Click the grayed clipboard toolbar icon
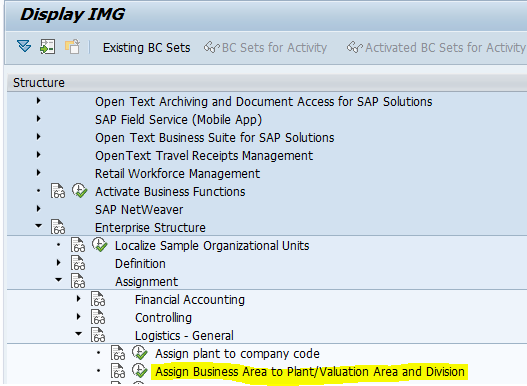527x386 pixels. point(73,46)
